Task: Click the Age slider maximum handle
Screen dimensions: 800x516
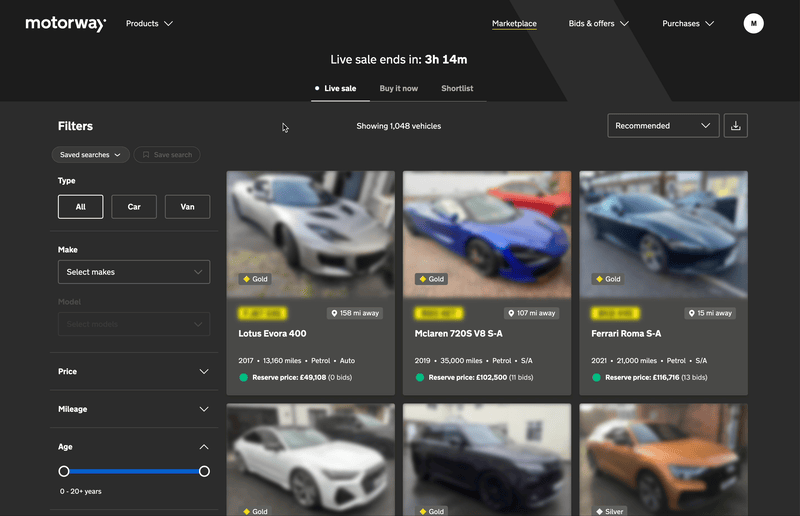Action: [x=204, y=471]
